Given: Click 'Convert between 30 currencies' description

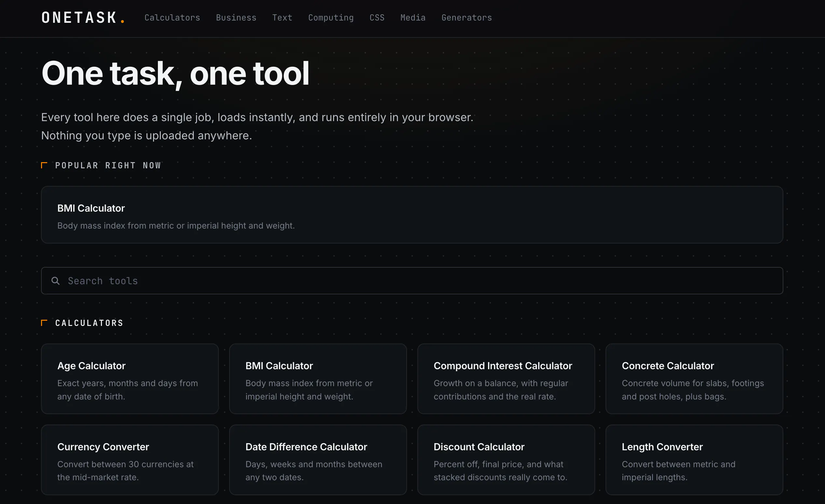Looking at the screenshot, I should click(125, 470).
